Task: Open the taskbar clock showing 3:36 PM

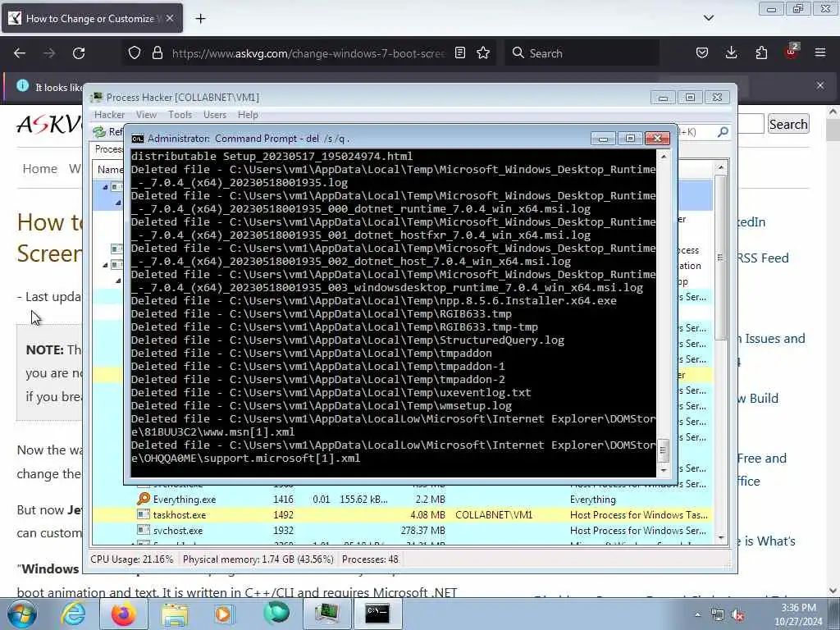Action: click(x=798, y=614)
